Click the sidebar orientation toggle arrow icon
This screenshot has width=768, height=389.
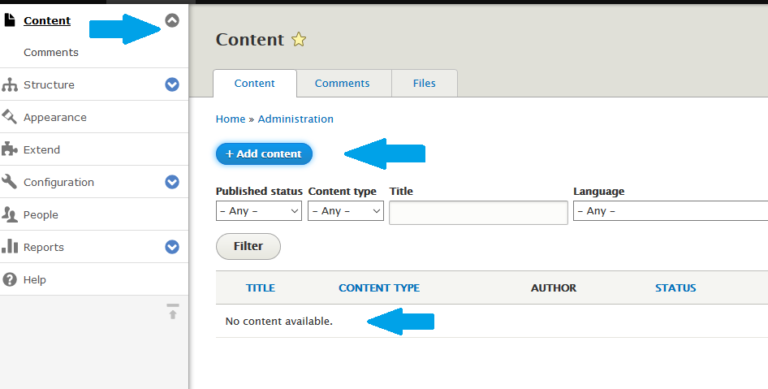(172, 312)
